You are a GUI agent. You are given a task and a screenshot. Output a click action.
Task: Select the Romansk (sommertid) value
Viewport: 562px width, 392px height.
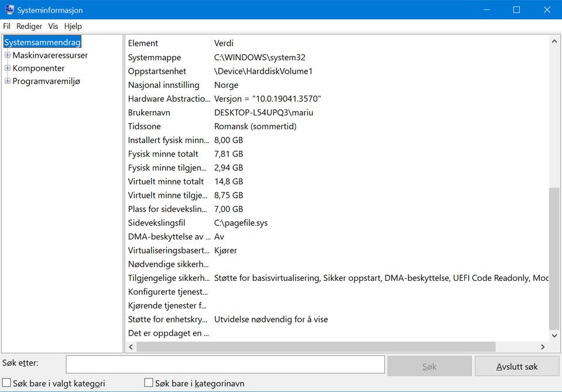pos(255,126)
